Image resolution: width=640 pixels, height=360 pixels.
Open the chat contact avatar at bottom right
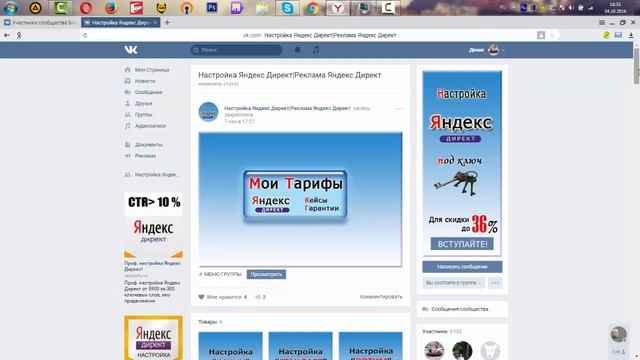[x=619, y=334]
